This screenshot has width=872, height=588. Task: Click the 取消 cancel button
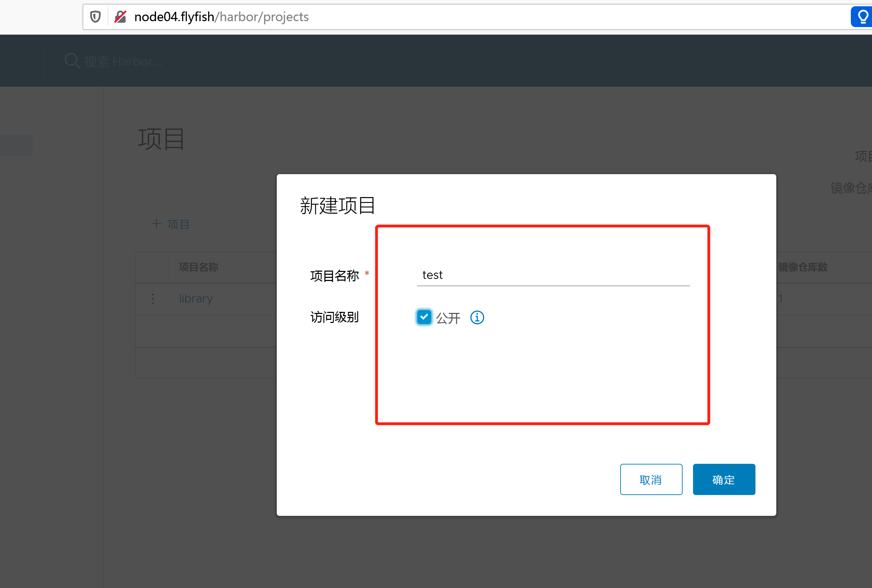[x=651, y=479]
